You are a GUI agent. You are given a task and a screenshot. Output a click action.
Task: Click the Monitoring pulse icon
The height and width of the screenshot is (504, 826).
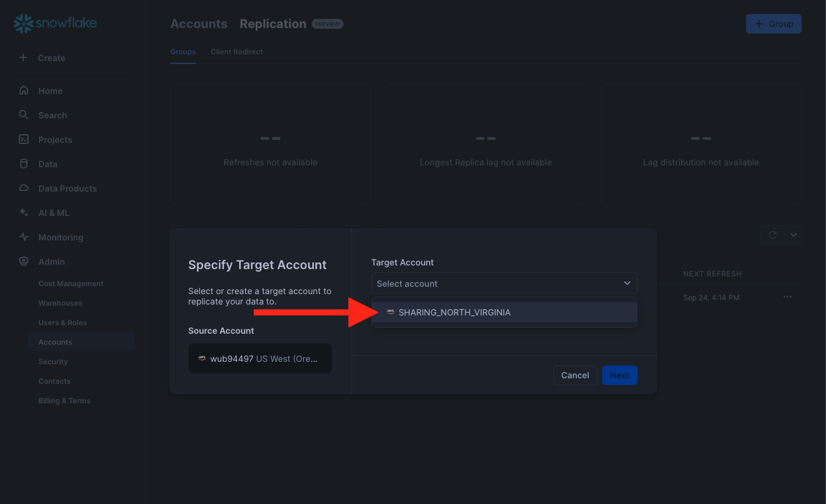[x=24, y=237]
